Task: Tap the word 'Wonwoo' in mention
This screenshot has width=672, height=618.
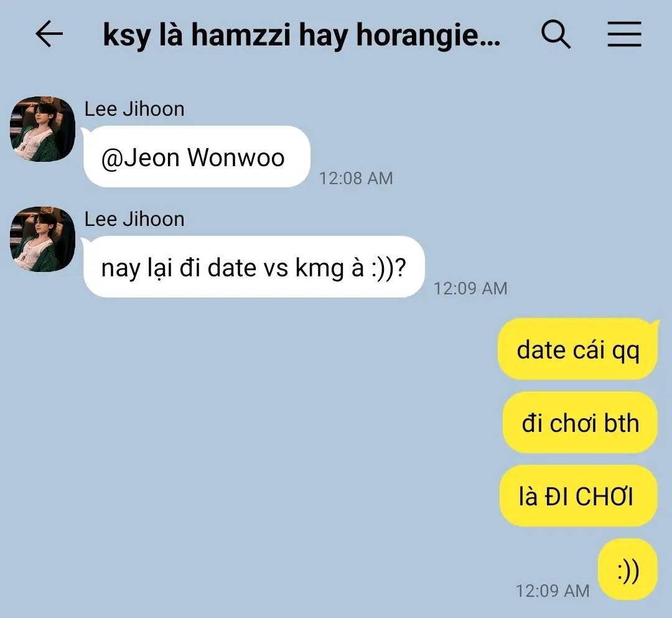Action: coord(236,157)
